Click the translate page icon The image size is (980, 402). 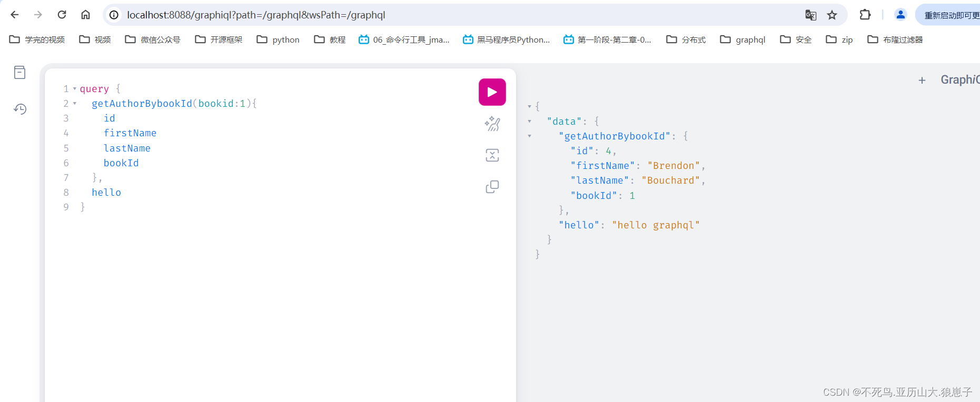(811, 15)
